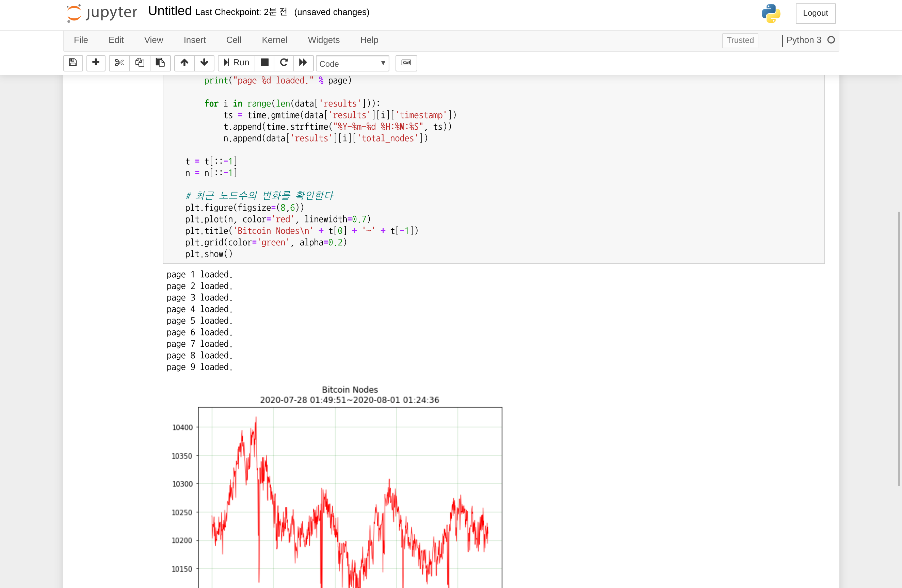
Task: Open the Kernel menu
Action: tap(274, 40)
